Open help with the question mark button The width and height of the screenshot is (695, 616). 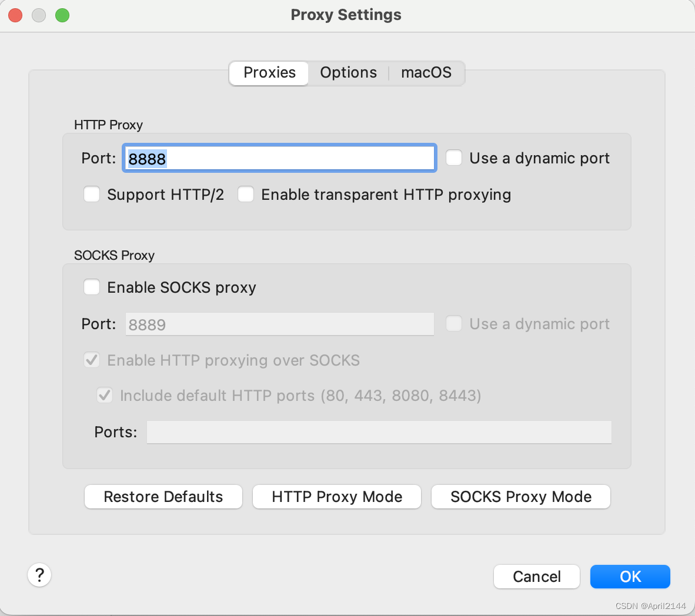(39, 575)
